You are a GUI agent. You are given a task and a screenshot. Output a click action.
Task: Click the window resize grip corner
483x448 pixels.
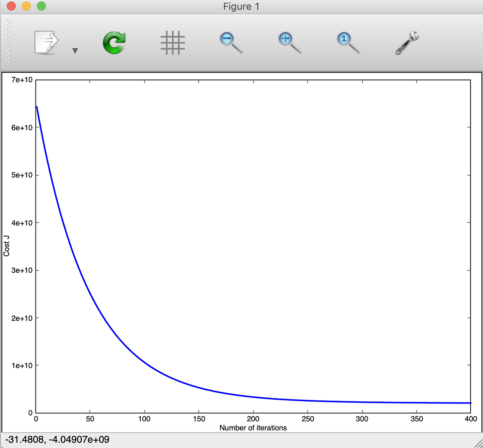[x=478, y=443]
